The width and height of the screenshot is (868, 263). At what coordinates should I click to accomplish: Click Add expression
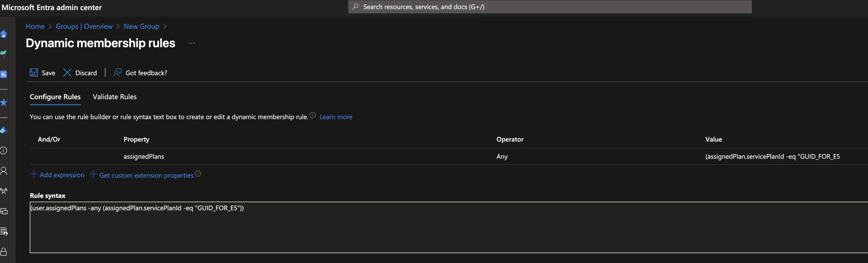(x=57, y=175)
